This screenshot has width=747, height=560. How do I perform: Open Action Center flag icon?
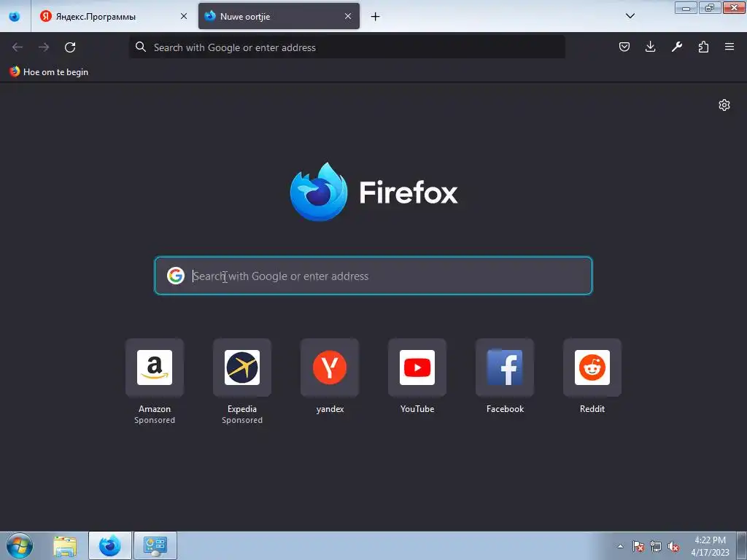638,546
